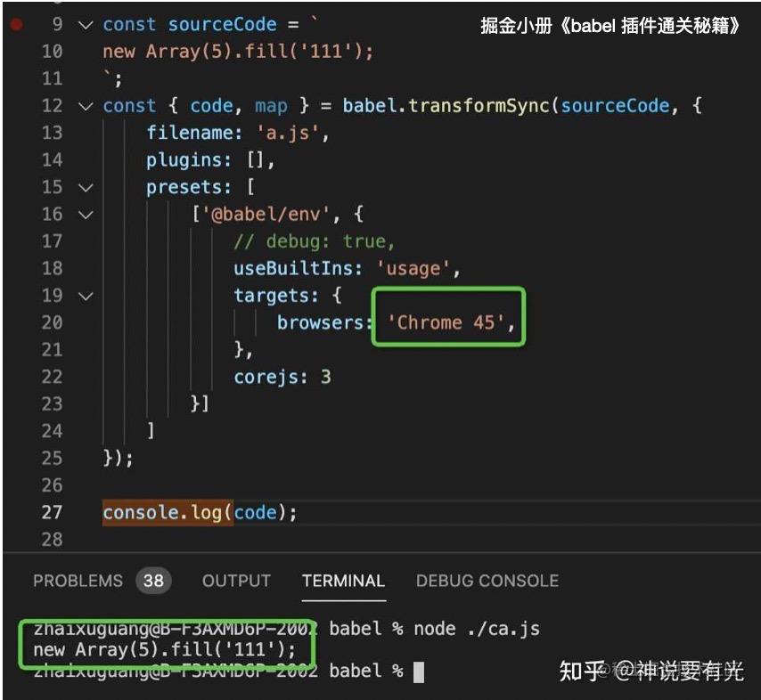The height and width of the screenshot is (700, 761).
Task: Collapse the fold chevron on line 12
Action: click(86, 106)
